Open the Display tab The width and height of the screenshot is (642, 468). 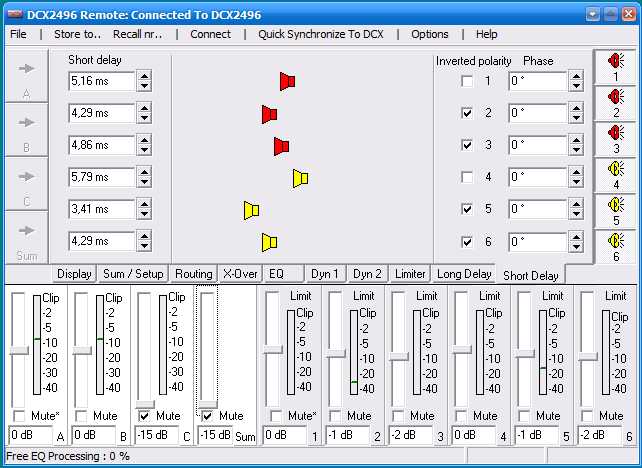point(74,274)
